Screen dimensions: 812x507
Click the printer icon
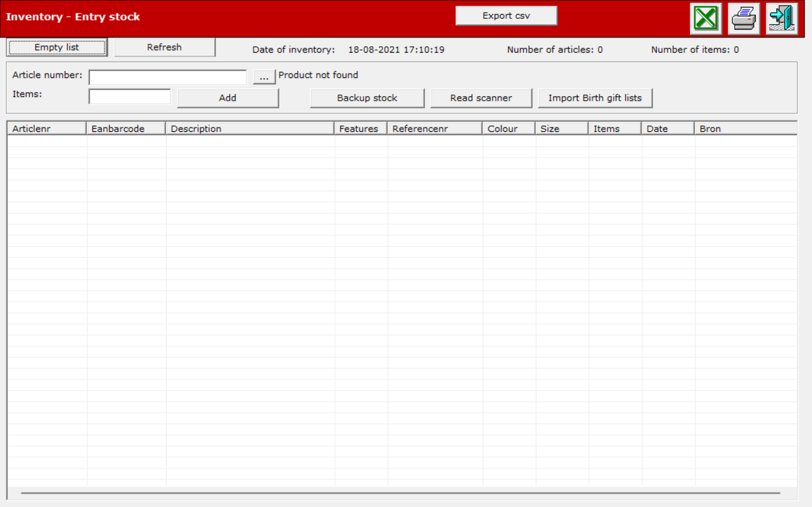(744, 18)
